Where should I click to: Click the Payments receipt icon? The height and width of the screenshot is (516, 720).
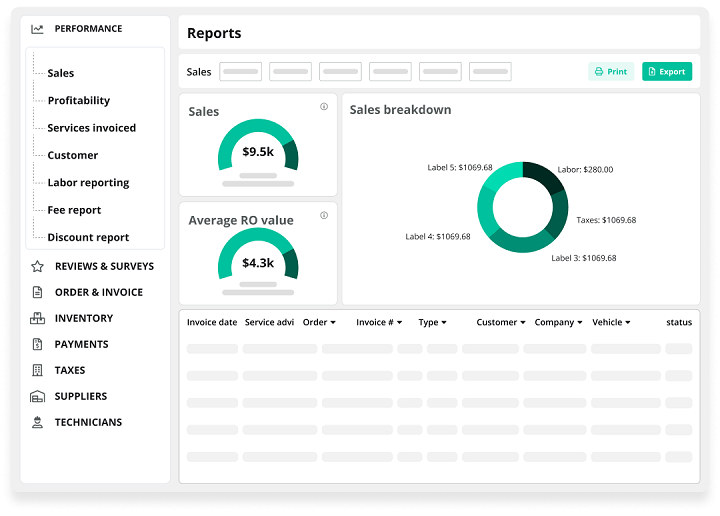tap(37, 345)
